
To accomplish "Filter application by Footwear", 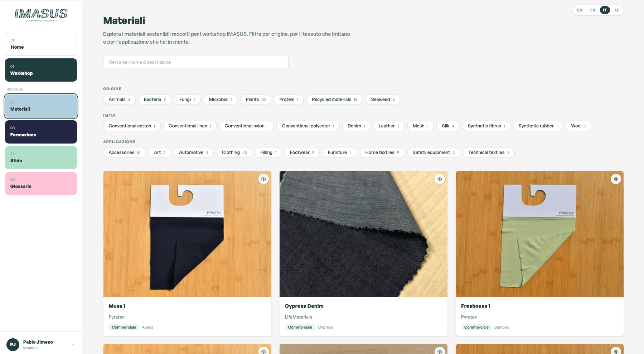I will pos(302,152).
